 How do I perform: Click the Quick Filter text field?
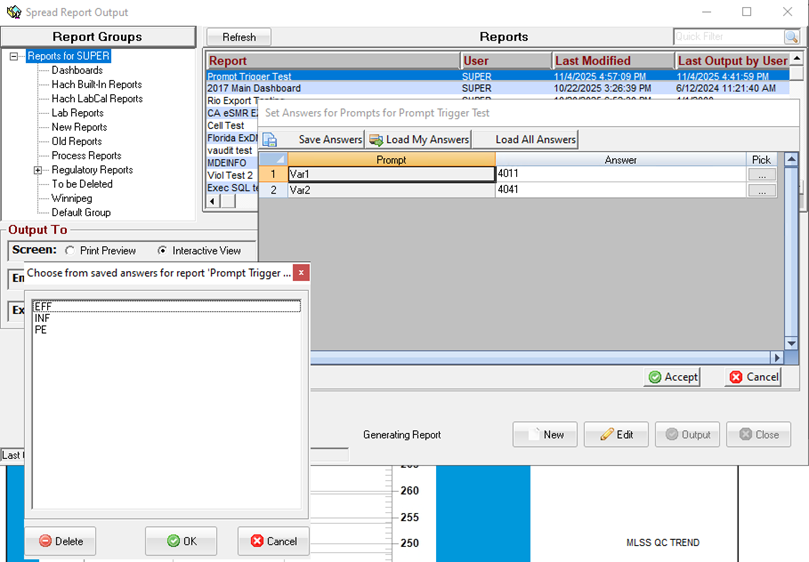[x=727, y=37]
